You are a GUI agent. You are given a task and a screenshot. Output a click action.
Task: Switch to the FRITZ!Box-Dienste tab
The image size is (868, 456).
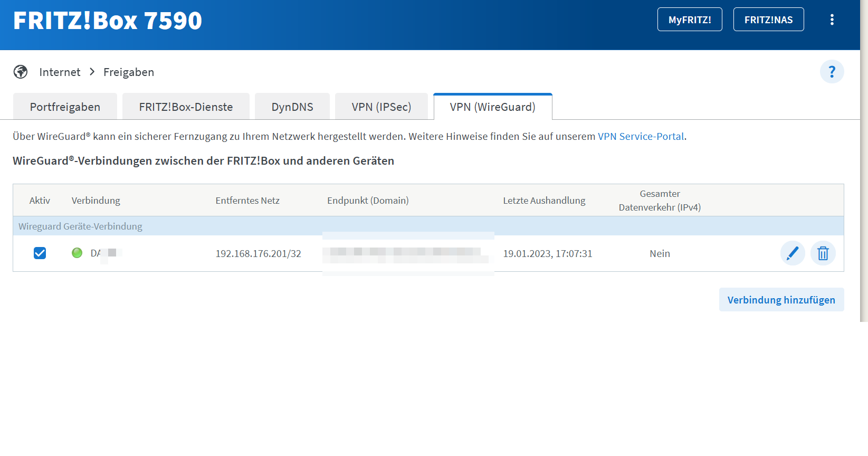coord(186,107)
